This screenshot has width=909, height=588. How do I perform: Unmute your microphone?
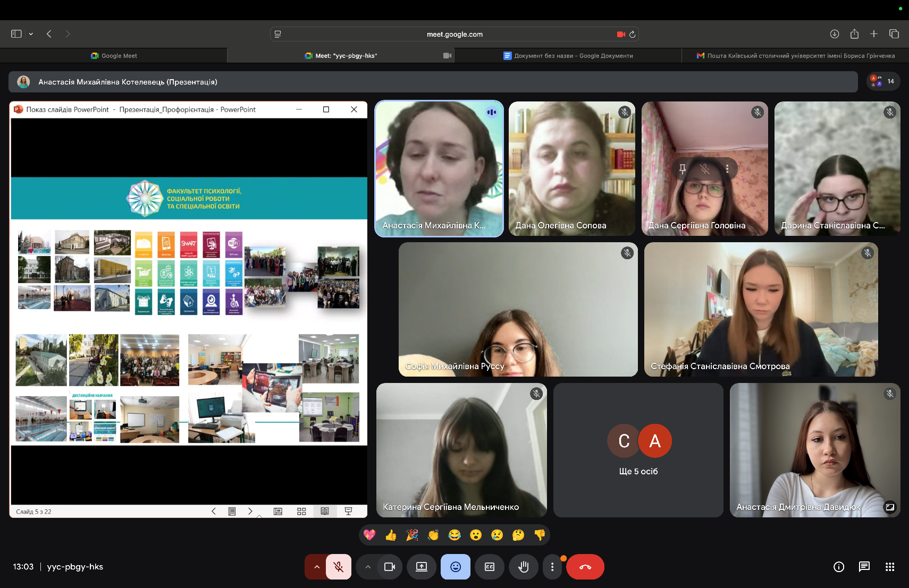tap(339, 567)
